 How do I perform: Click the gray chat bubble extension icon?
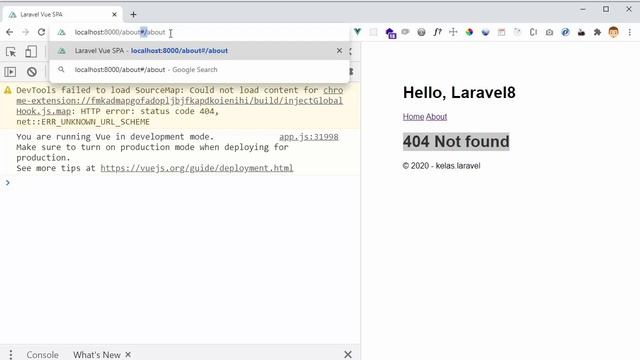point(405,32)
